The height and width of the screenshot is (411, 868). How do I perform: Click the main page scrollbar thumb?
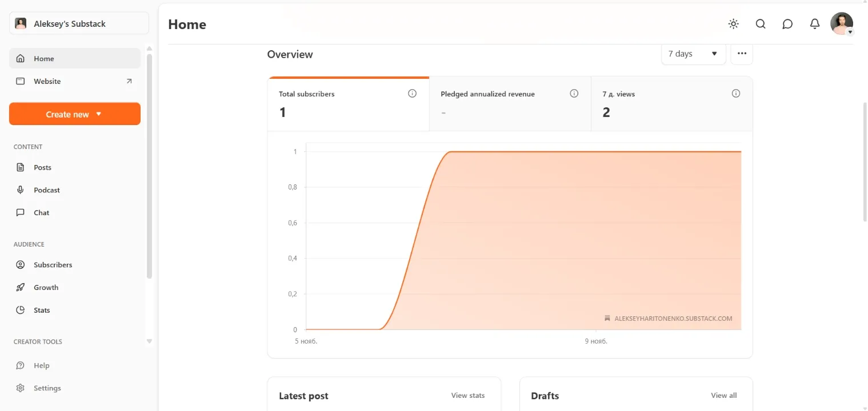[x=865, y=162]
